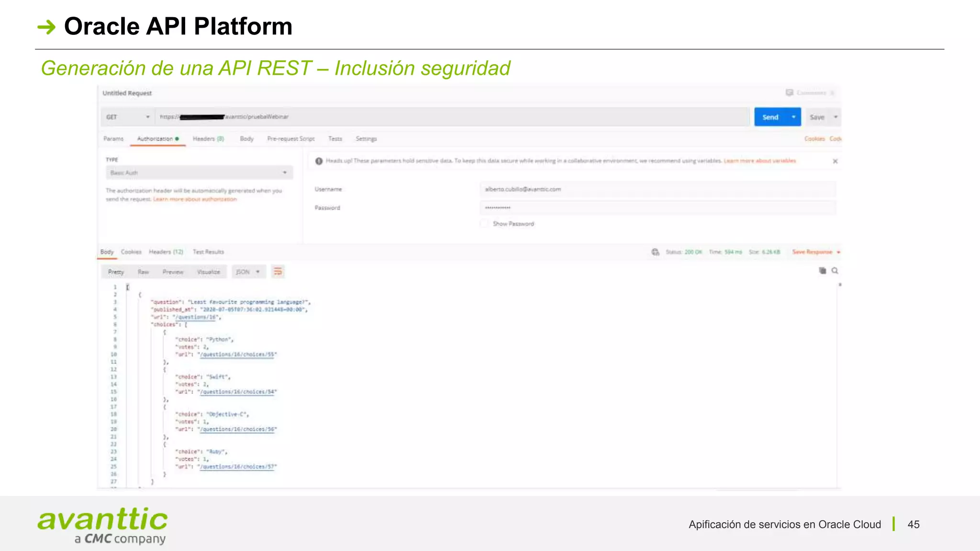Open the request Body tab
980x551 pixels.
tap(247, 139)
